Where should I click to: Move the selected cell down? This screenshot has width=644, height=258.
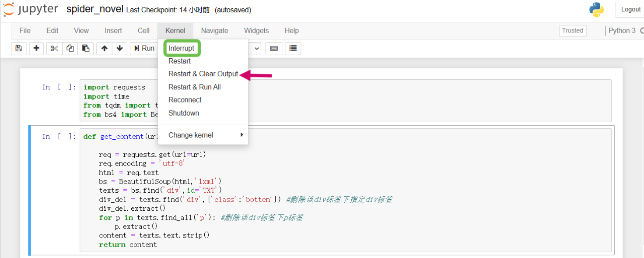pyautogui.click(x=120, y=49)
